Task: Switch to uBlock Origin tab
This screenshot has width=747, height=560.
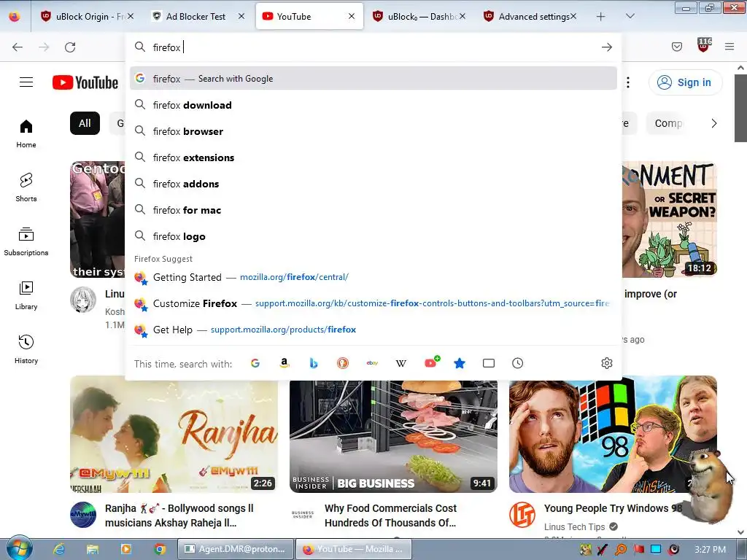Action: tap(88, 16)
